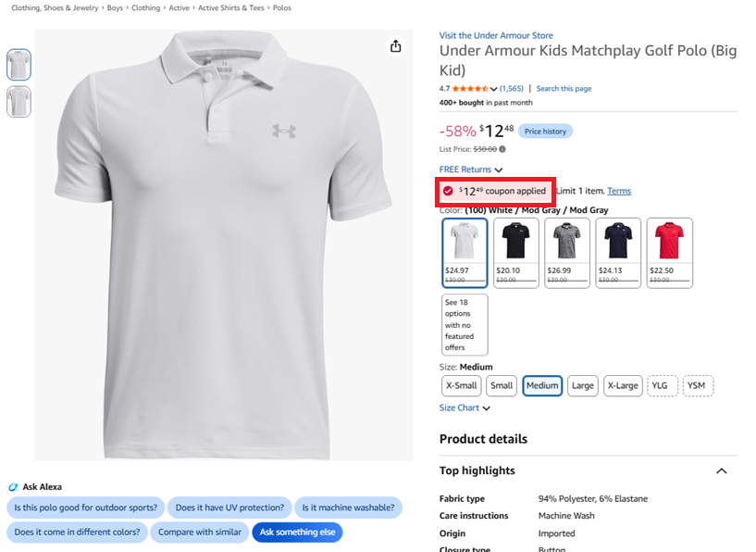Viewport: 756px width, 552px height.
Task: Select the Medium size option
Action: pos(542,386)
